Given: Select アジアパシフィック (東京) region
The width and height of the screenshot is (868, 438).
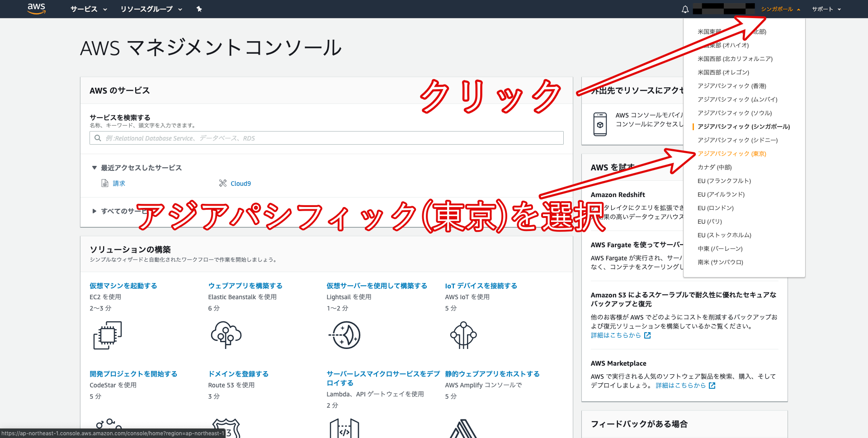Looking at the screenshot, I should (x=731, y=154).
